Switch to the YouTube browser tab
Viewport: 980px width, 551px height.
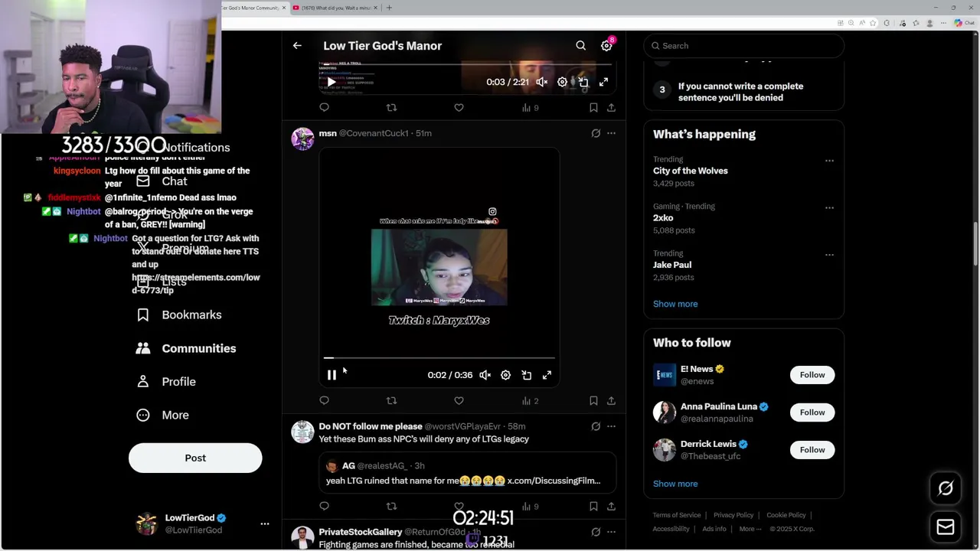click(335, 8)
